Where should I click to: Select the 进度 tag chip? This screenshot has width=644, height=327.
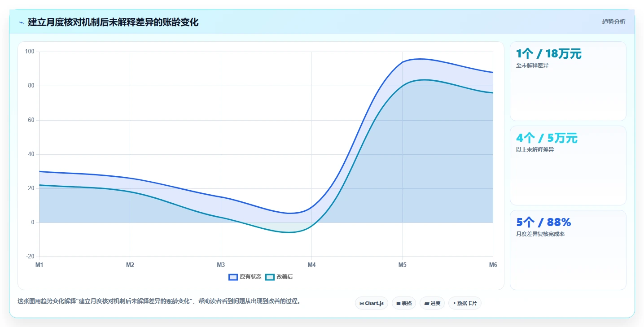click(x=432, y=303)
